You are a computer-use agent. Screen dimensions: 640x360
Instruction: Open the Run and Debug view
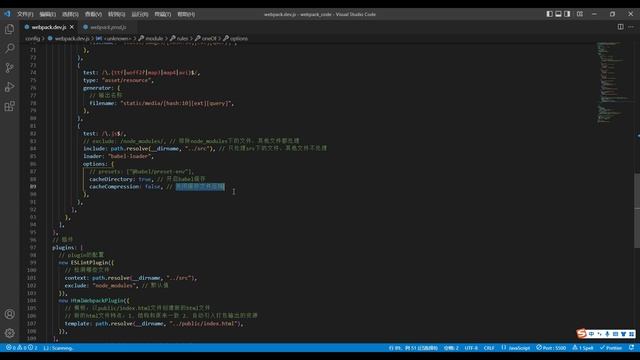point(9,87)
